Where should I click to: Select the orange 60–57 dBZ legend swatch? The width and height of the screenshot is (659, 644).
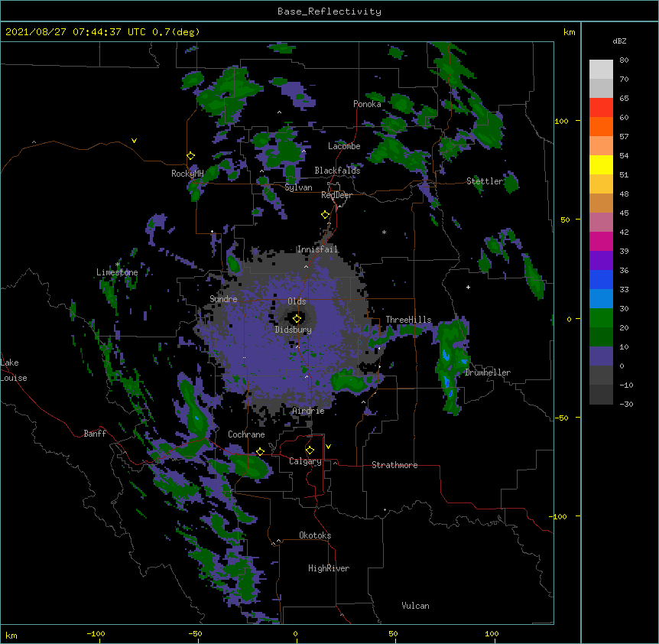point(601,126)
